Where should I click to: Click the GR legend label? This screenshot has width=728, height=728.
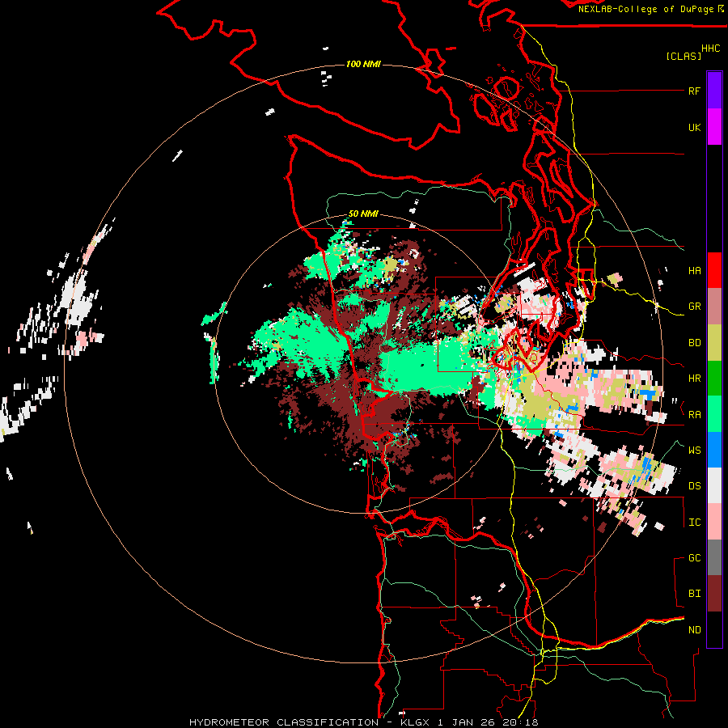point(694,307)
